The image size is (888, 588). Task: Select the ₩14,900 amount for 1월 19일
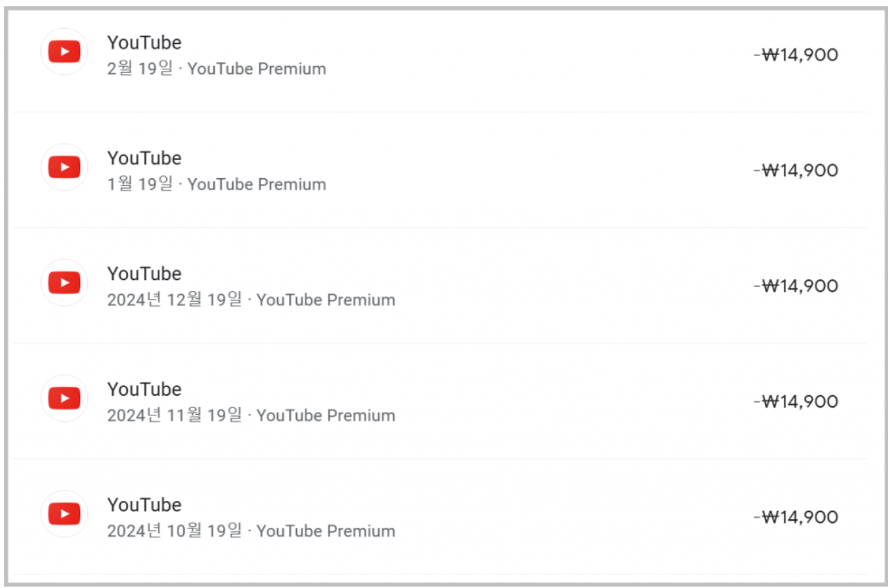[x=796, y=171]
